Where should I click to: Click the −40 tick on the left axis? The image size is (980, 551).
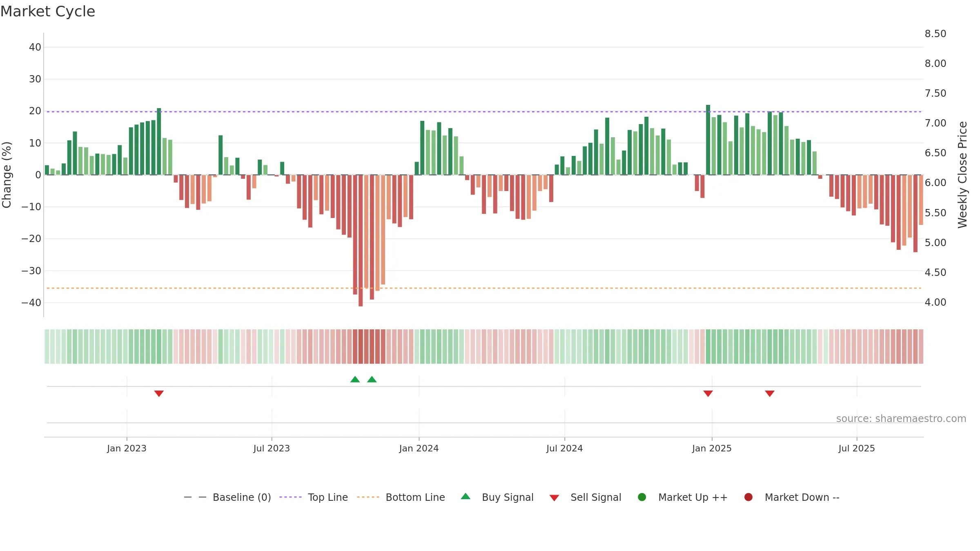31,302
